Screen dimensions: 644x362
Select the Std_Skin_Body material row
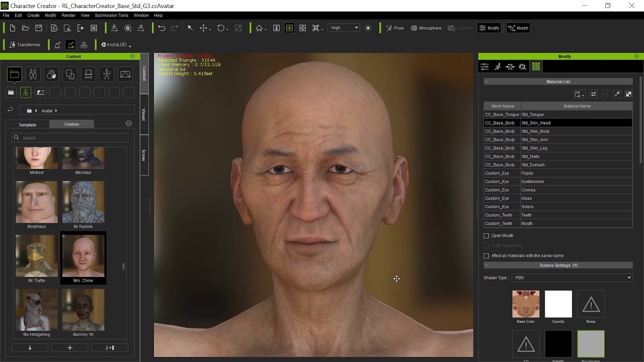coord(558,131)
